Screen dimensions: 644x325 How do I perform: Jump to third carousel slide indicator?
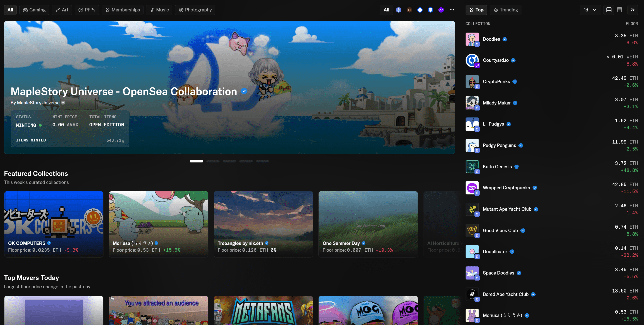pyautogui.click(x=229, y=161)
